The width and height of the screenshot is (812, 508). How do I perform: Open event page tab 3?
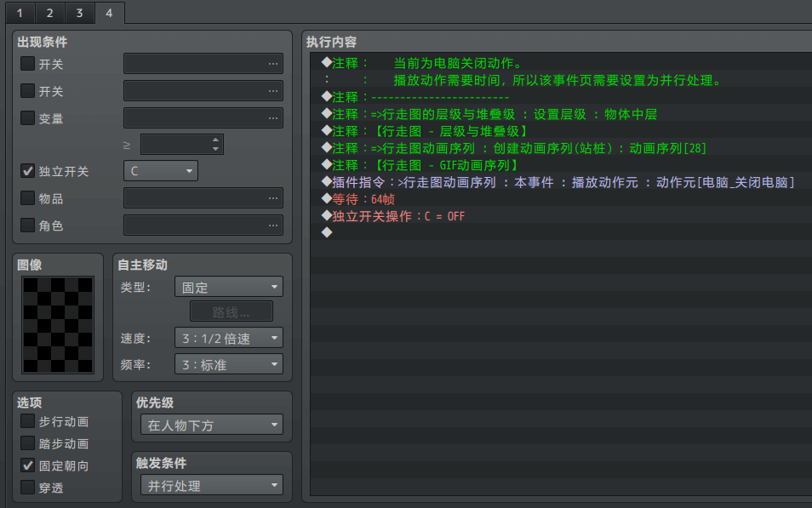pos(79,13)
